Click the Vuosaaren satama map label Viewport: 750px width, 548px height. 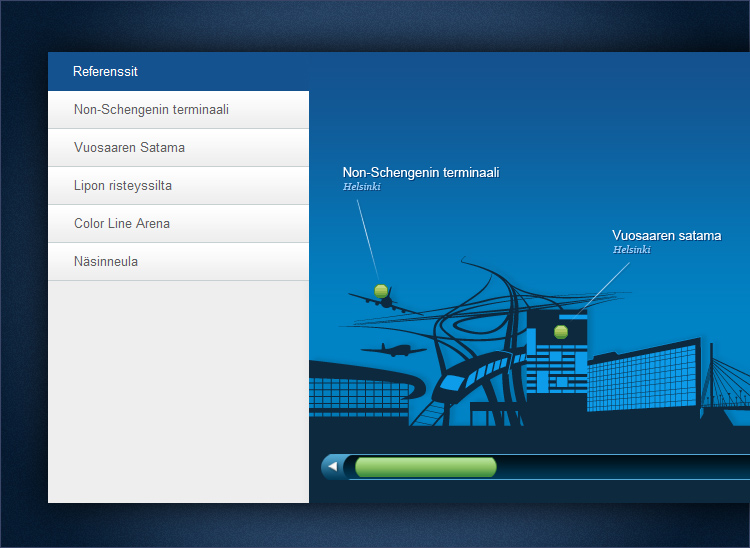[x=667, y=235]
